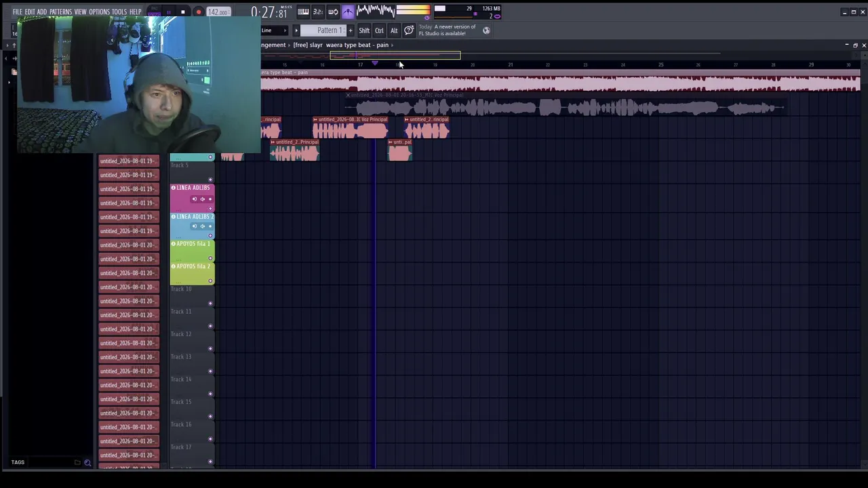The image size is (868, 488).
Task: Select the APOYOS fila 1 track header
Action: click(193, 251)
